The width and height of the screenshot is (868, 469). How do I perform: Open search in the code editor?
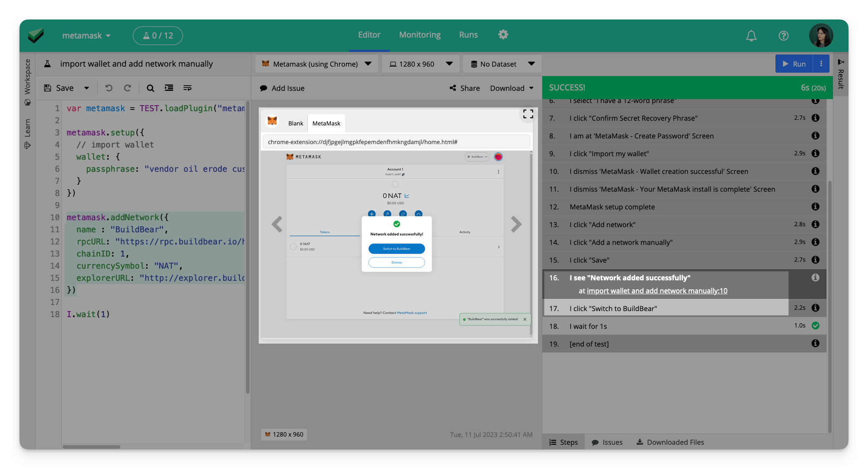[x=150, y=88]
